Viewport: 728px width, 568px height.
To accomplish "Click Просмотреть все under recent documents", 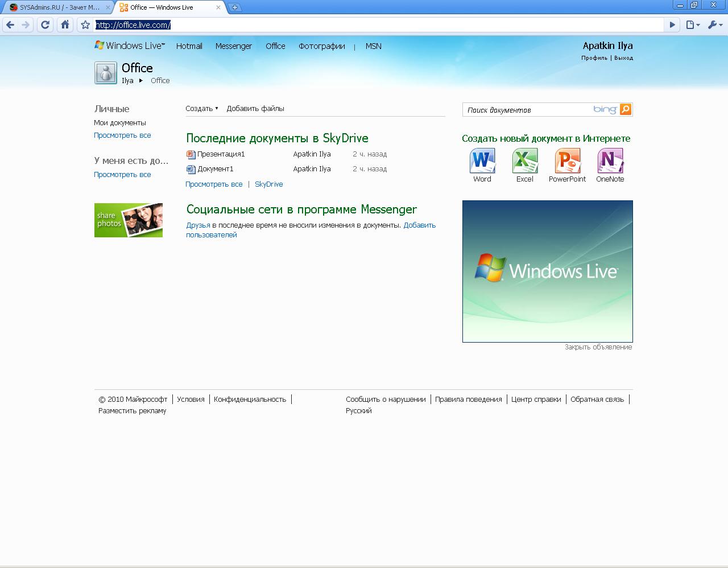I will tap(214, 184).
